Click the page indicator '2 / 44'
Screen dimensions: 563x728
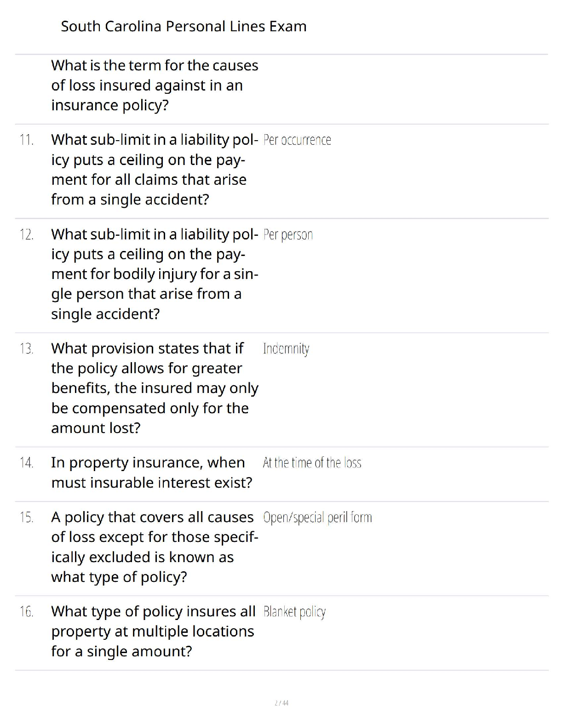[281, 703]
